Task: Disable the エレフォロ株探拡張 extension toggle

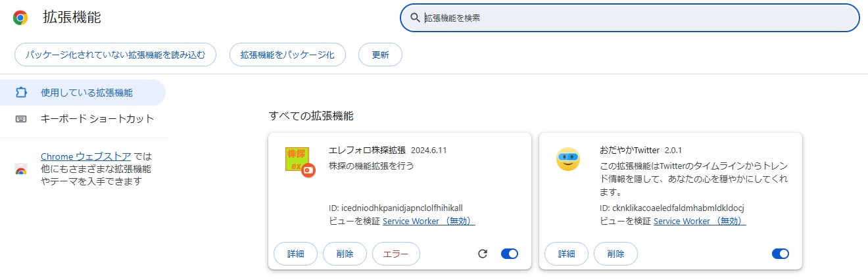Action: pos(510,254)
